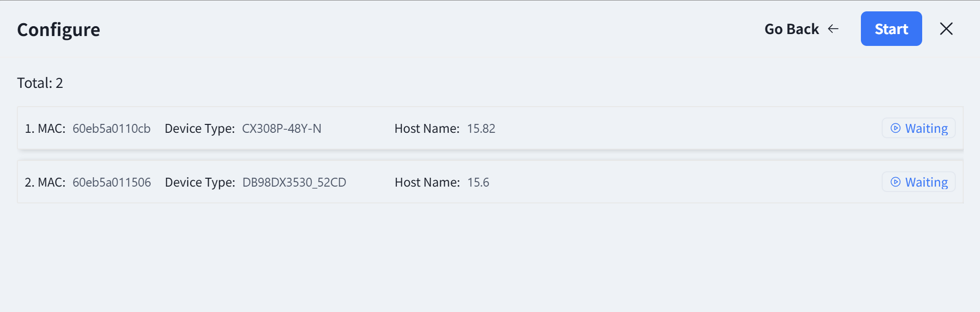Click host name value 15.6
Image resolution: width=980 pixels, height=312 pixels.
(478, 182)
